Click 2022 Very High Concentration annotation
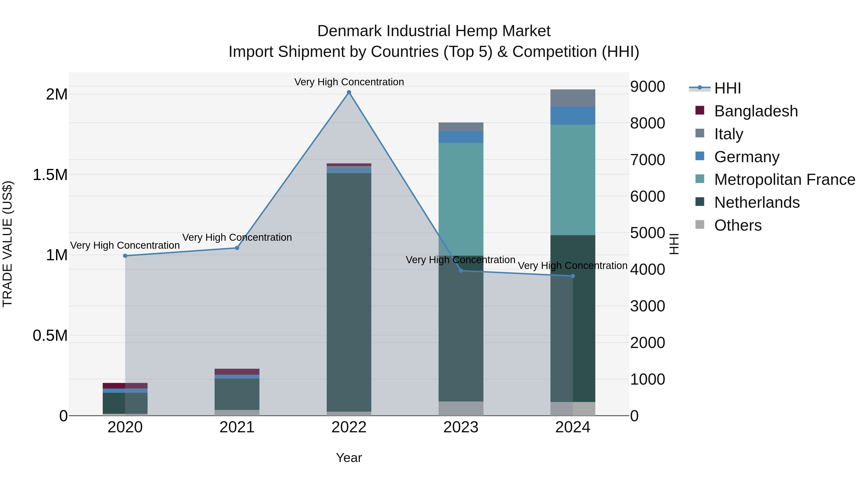 [x=349, y=82]
